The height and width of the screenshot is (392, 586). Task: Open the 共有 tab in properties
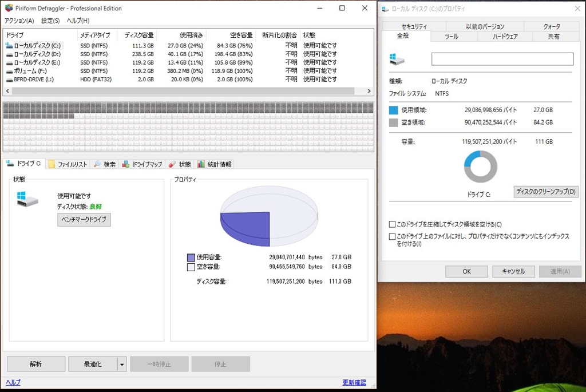pos(554,37)
